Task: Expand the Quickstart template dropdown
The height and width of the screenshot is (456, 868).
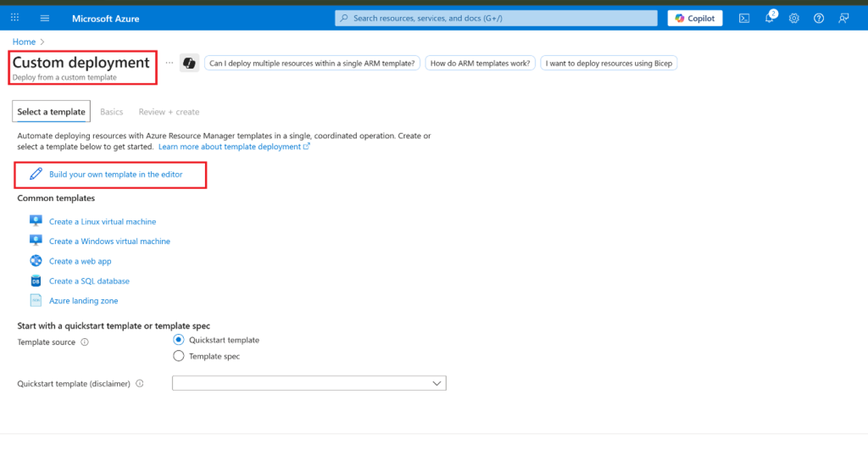Action: [x=309, y=383]
